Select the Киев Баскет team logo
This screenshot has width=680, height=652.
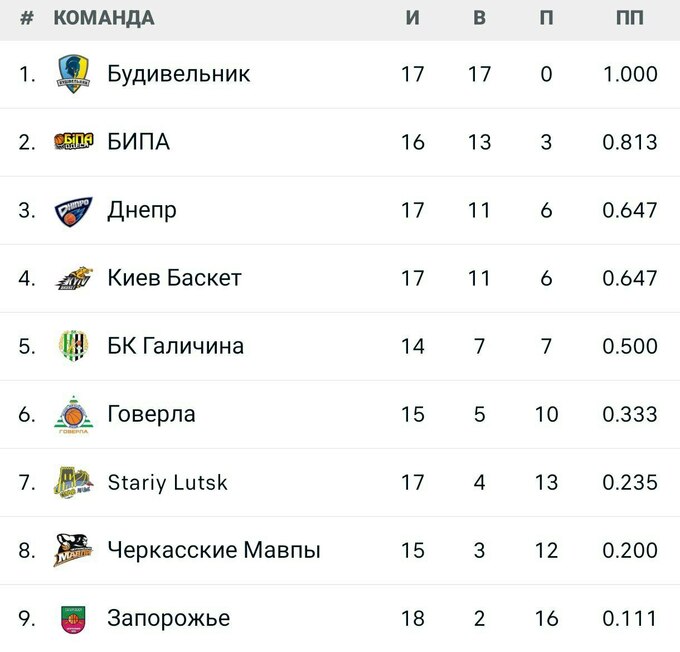point(74,278)
